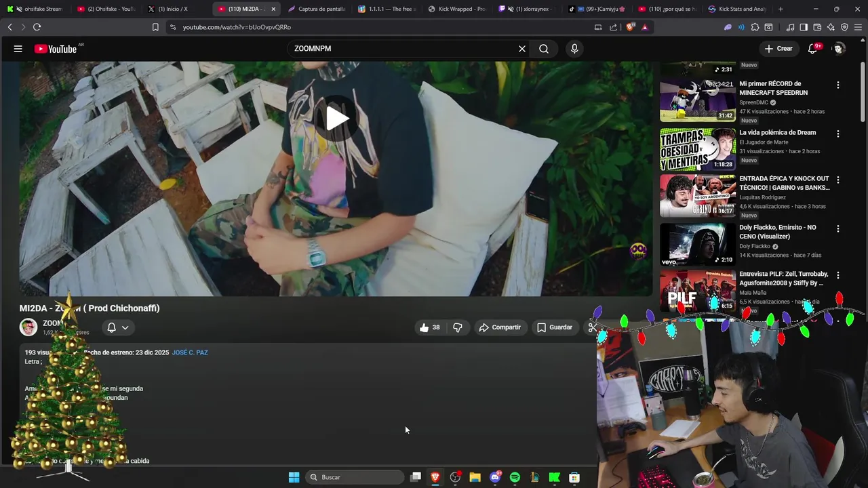This screenshot has height=488, width=868.
Task: Switch to the ohsifake Stream tab
Action: tap(35, 9)
